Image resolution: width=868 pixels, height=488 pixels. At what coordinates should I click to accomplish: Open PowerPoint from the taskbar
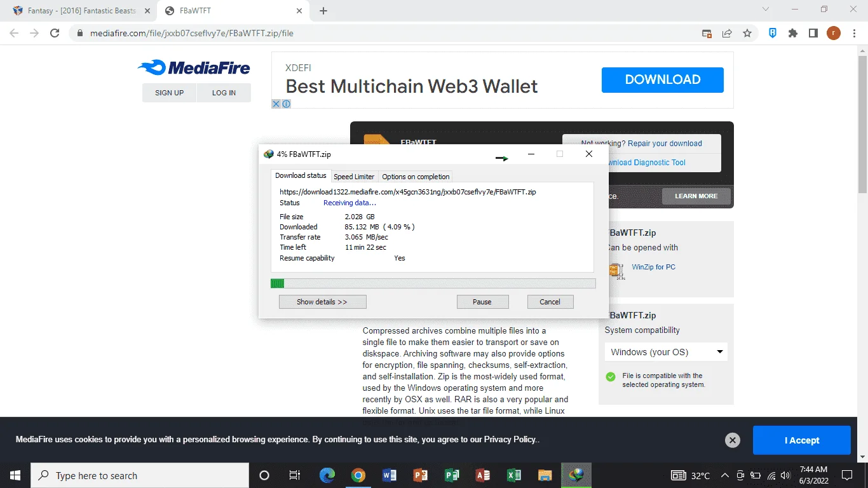[421, 475]
